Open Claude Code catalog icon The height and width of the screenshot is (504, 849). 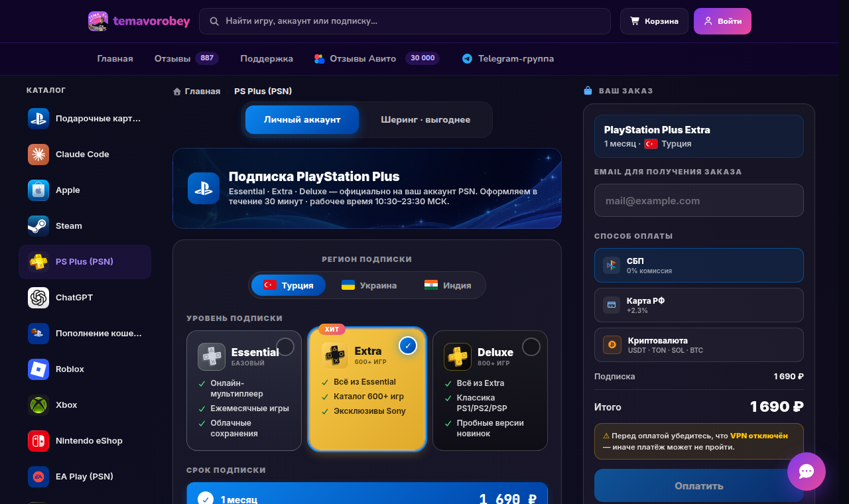38,155
